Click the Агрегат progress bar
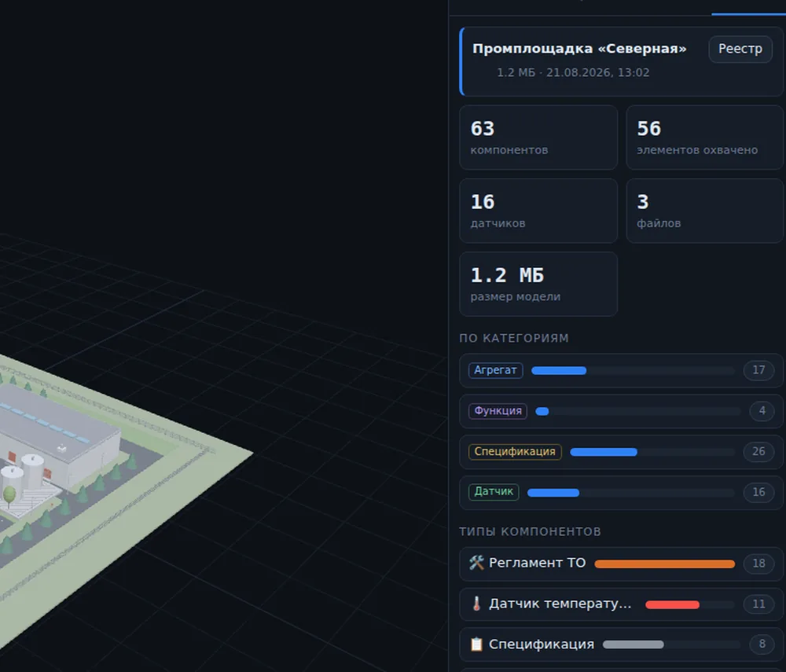786x672 pixels. tap(633, 371)
